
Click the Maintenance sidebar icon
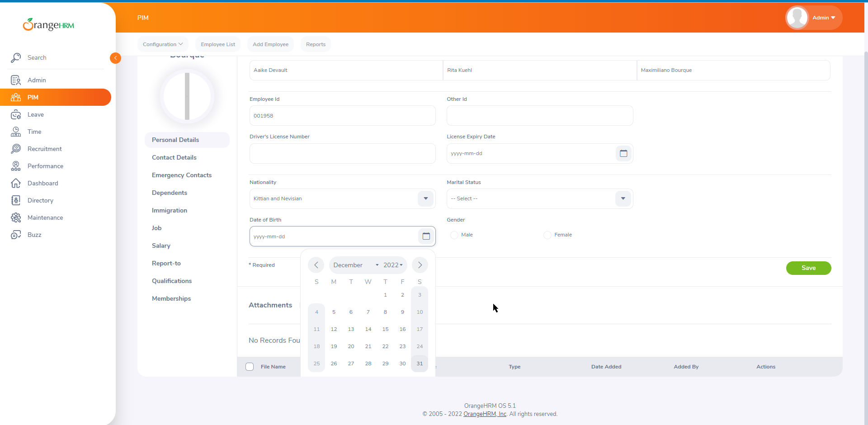point(16,217)
